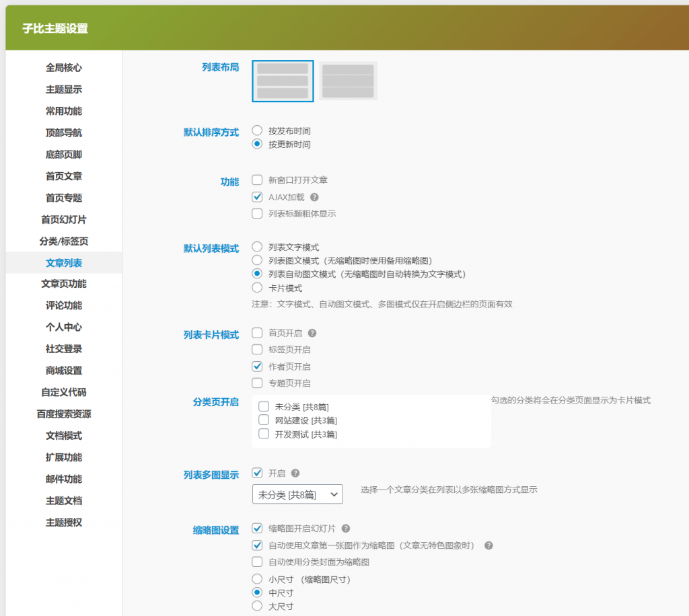Click the help icon beside 缩略图开启幻灯片

pyautogui.click(x=346, y=529)
